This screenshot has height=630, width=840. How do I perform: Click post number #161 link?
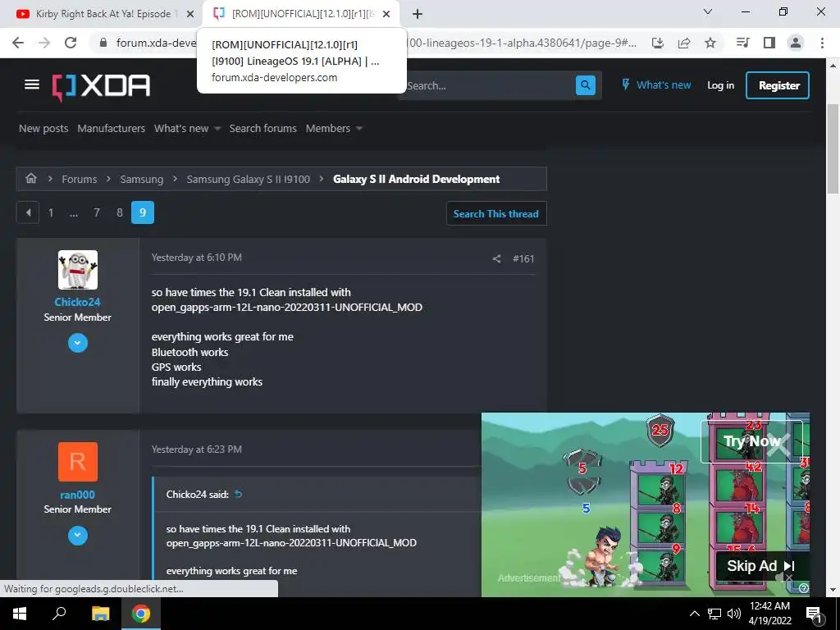tap(523, 258)
